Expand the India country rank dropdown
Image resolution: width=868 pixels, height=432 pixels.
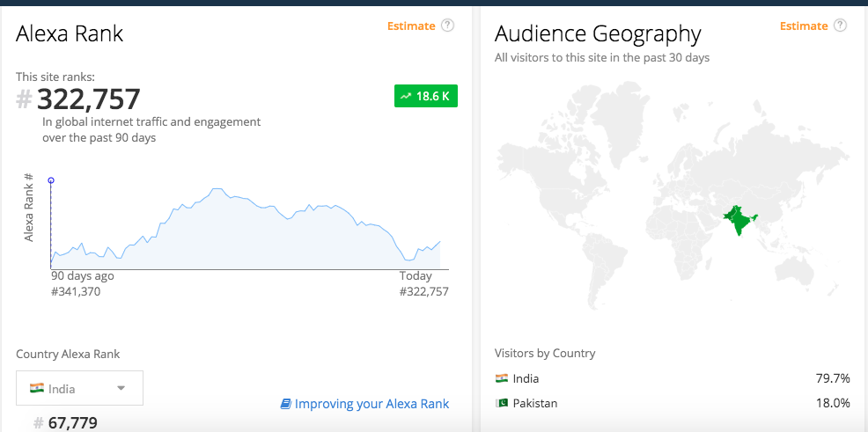click(80, 388)
